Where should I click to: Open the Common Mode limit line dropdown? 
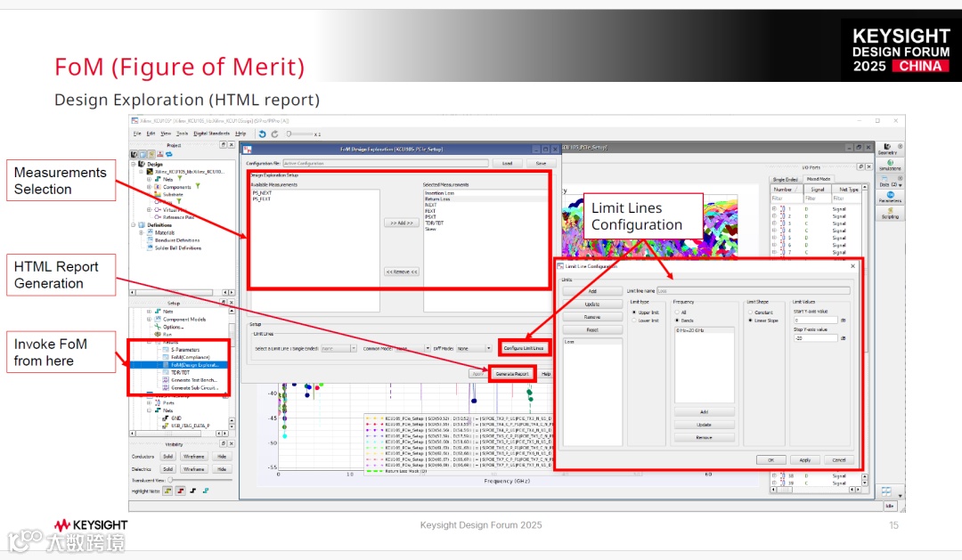tap(412, 348)
